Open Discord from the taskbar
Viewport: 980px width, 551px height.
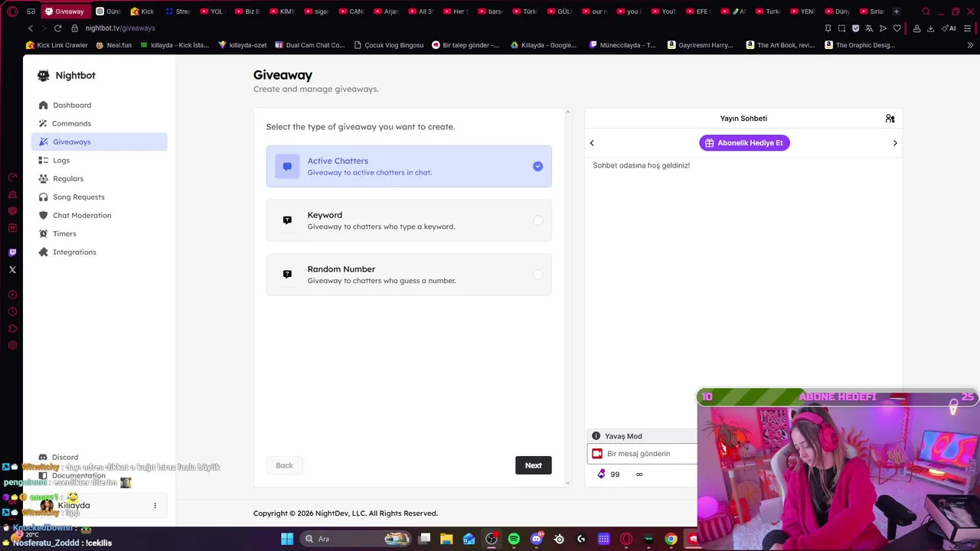[537, 539]
